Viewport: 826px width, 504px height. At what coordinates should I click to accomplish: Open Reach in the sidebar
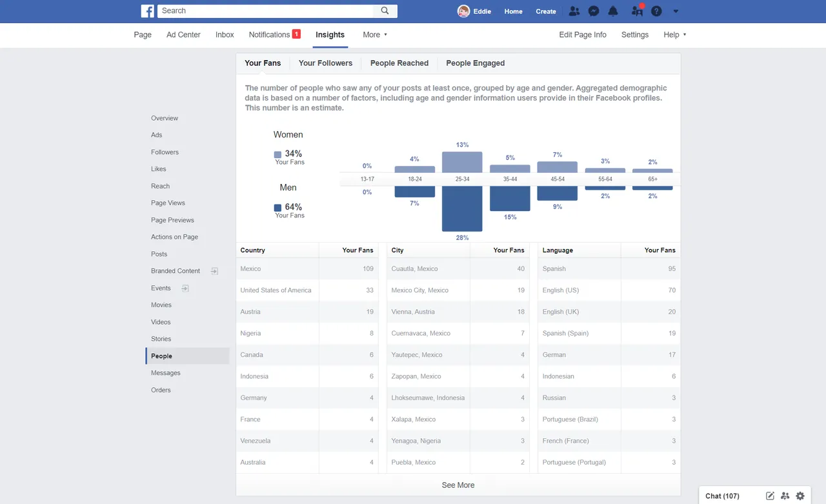pyautogui.click(x=160, y=186)
